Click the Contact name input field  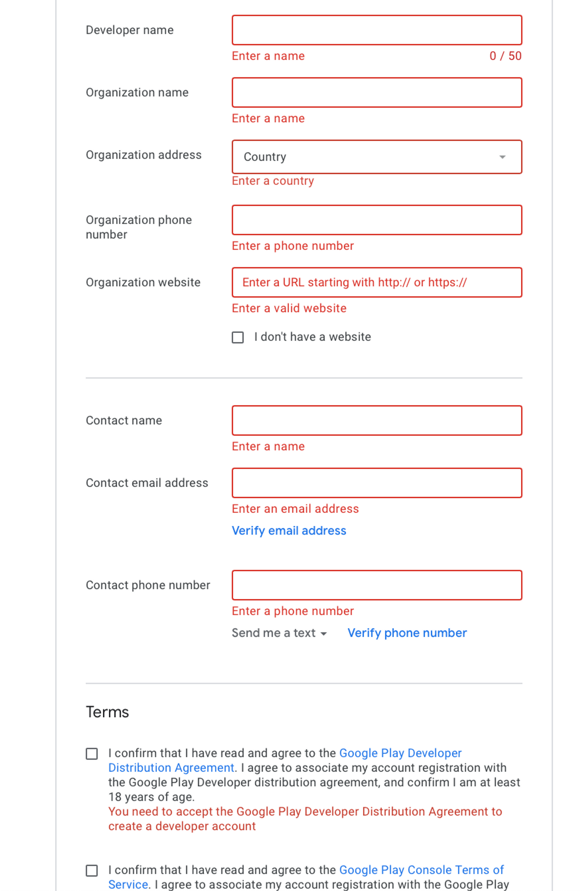coord(377,420)
